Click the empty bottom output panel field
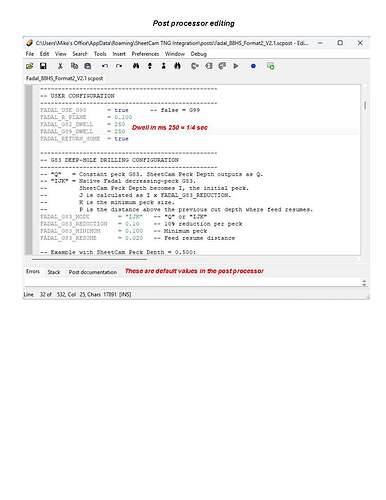386x500 pixels. click(x=193, y=283)
